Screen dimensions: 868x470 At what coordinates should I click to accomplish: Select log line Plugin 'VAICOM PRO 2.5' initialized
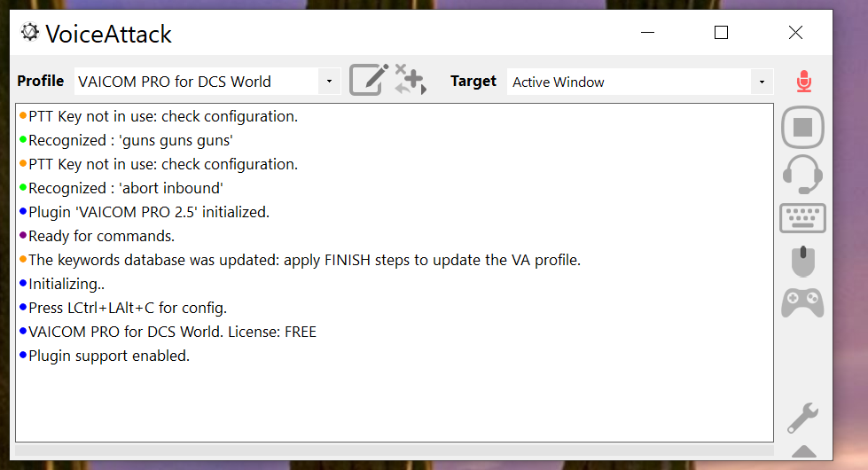coord(145,212)
